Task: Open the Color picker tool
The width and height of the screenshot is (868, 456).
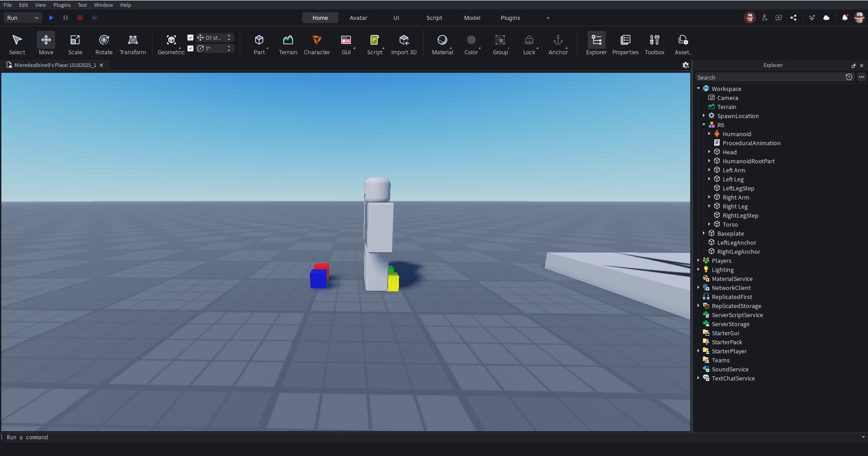Action: point(471,44)
